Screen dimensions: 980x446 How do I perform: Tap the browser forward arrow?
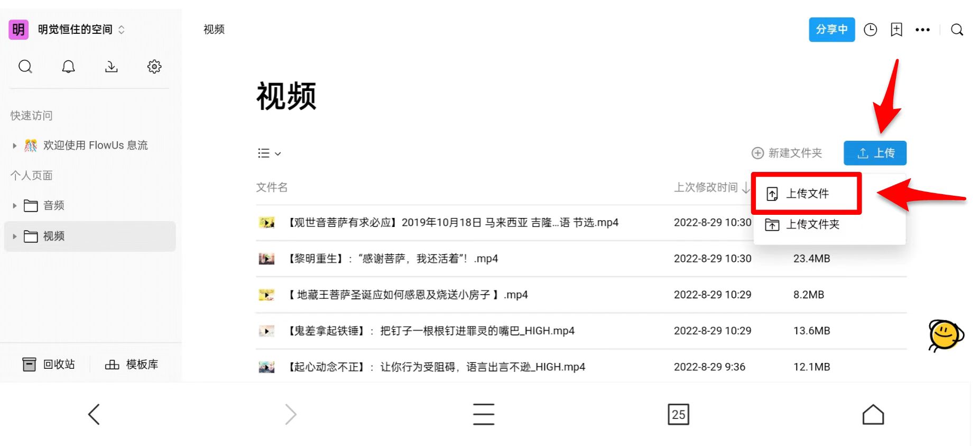(x=290, y=414)
